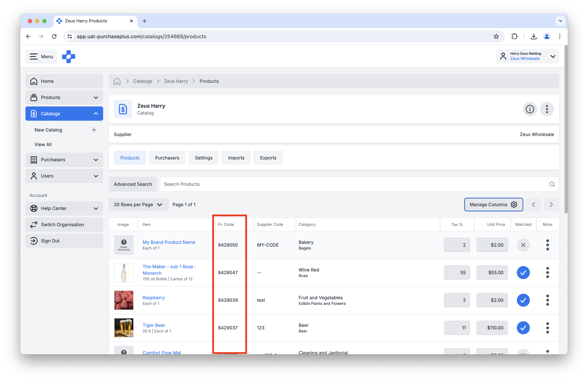The image size is (588, 381).
Task: Click the search magnifier icon
Action: [552, 184]
